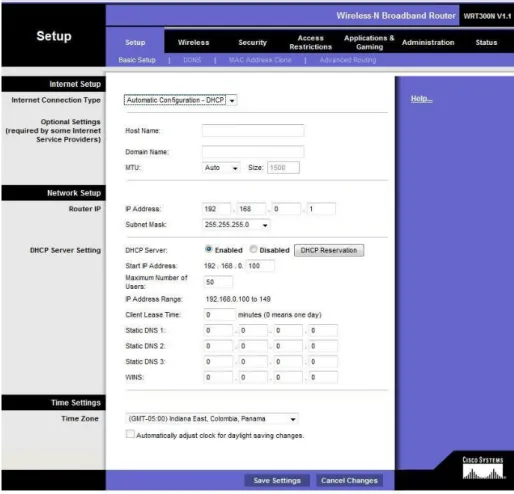514x494 pixels.
Task: Click the IP range text 192.168.0.100 to 149
Action: pos(238,299)
